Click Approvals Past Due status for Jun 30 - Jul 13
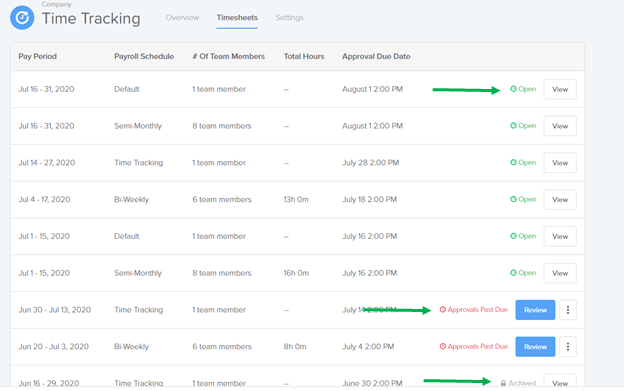Screen dimensions: 624x391 (474, 309)
